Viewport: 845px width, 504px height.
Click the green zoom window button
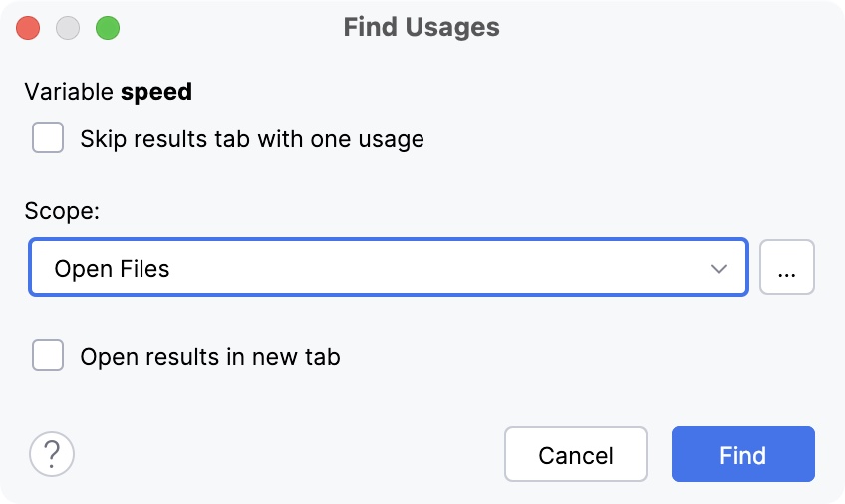(107, 28)
